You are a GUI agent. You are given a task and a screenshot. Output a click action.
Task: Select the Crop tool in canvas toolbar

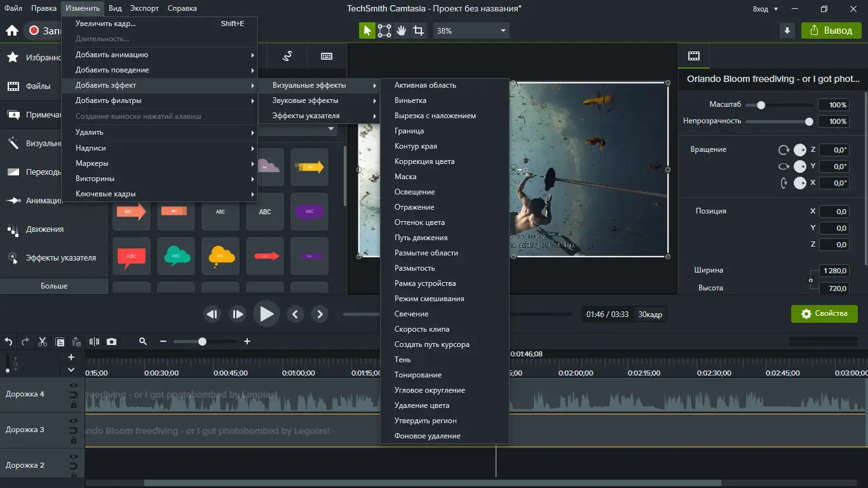pyautogui.click(x=418, y=30)
